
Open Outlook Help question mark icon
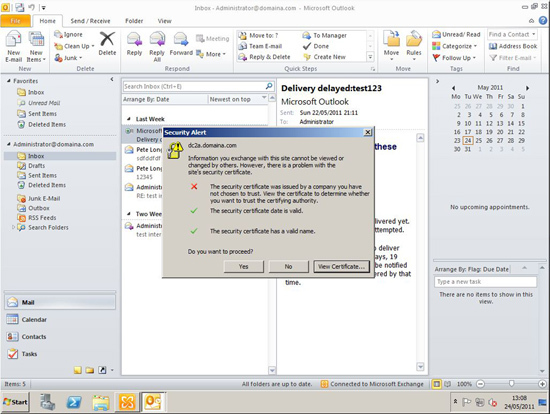[543, 21]
